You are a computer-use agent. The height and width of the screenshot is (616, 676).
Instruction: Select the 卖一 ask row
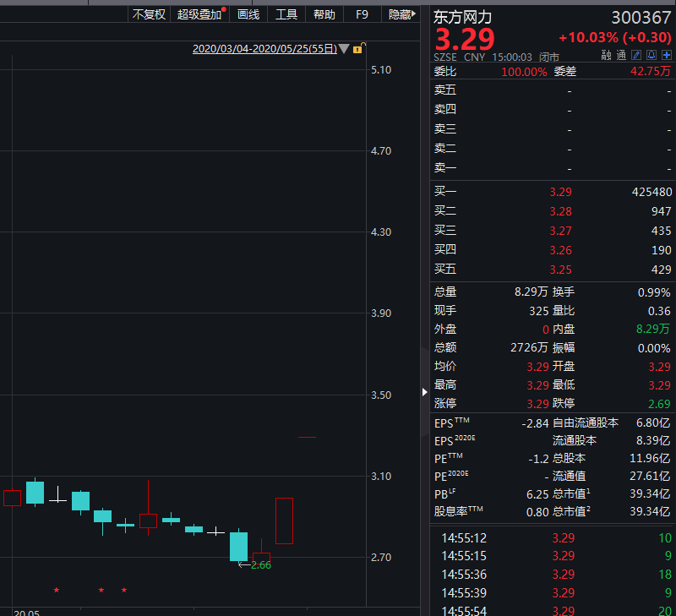pyautogui.click(x=553, y=167)
